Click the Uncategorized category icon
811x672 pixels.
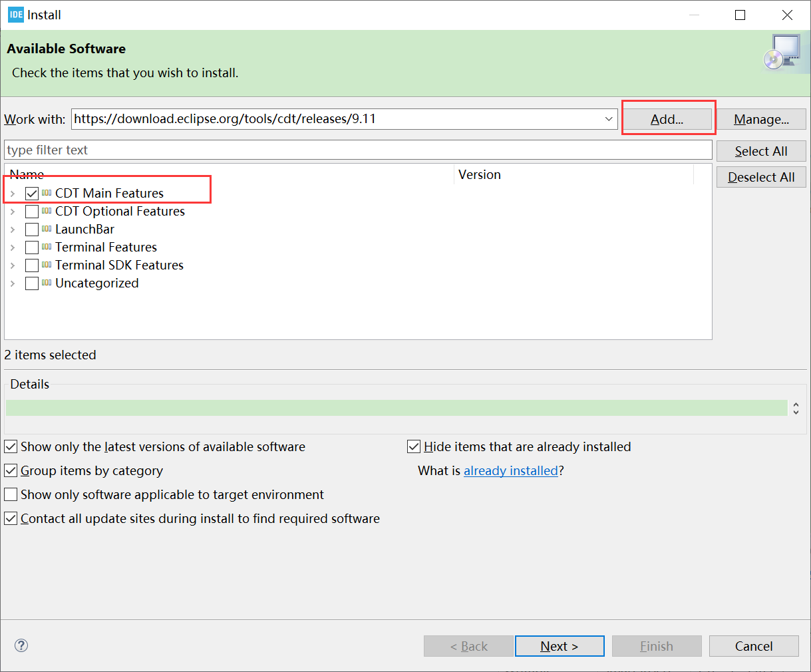pos(47,283)
